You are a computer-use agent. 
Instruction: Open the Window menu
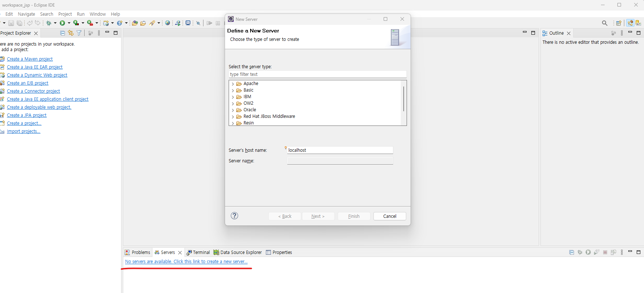pyautogui.click(x=98, y=14)
